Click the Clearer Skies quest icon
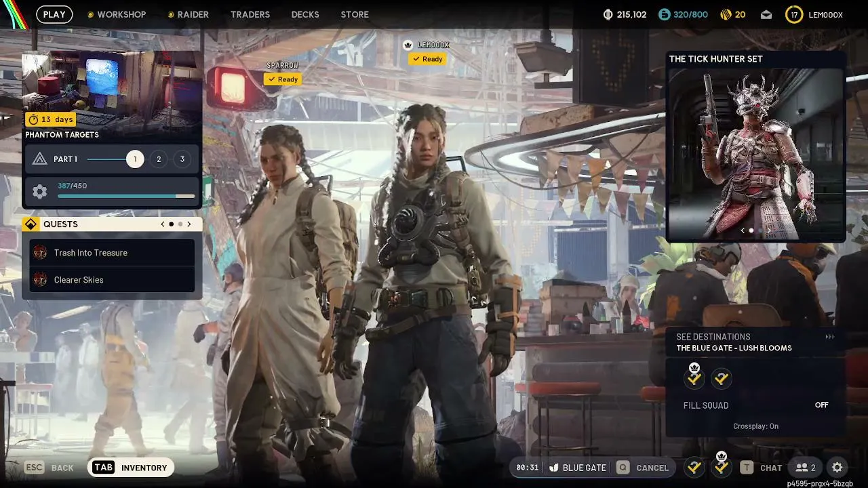Viewport: 868px width, 488px height. tap(40, 280)
